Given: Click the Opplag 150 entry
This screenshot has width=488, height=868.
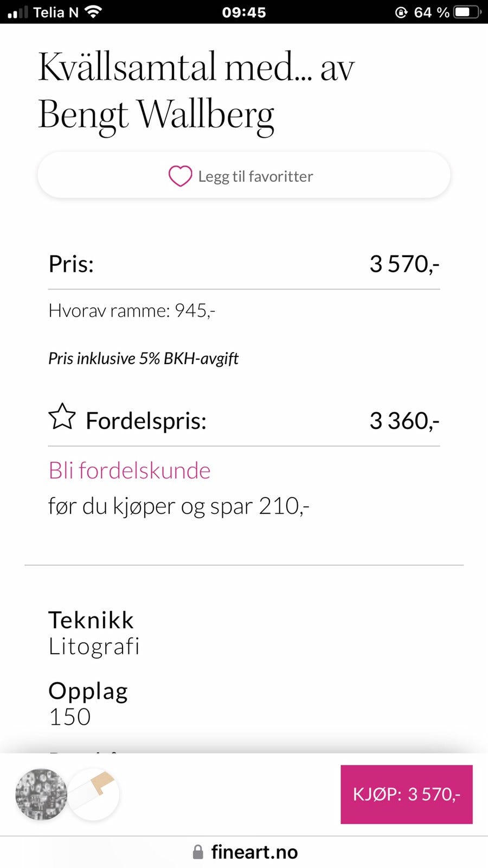Looking at the screenshot, I should 88,704.
